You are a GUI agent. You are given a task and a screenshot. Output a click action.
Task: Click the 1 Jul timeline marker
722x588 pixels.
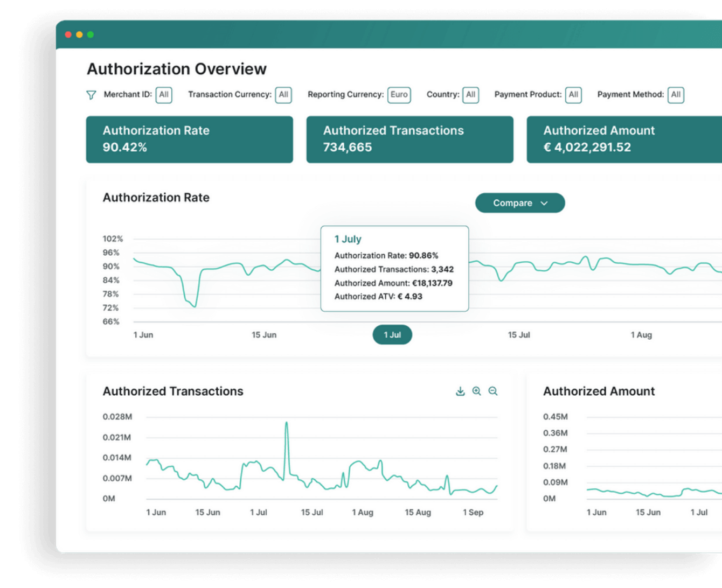pyautogui.click(x=392, y=335)
